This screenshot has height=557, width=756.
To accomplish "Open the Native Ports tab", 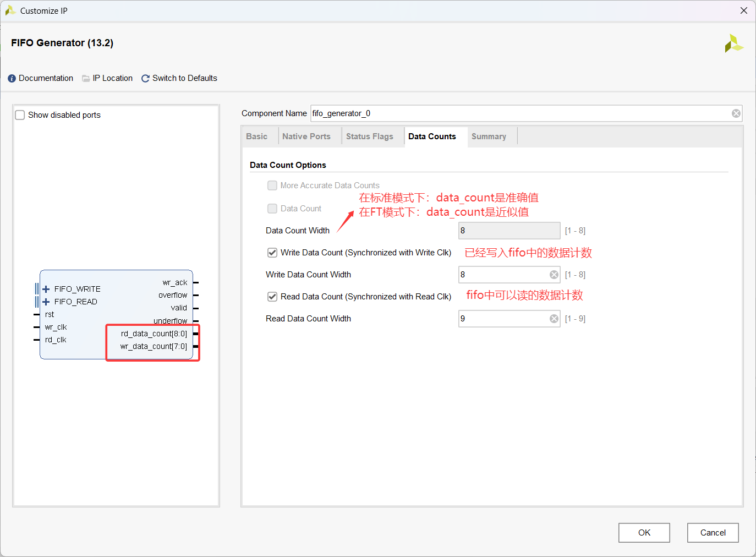I will tap(306, 136).
